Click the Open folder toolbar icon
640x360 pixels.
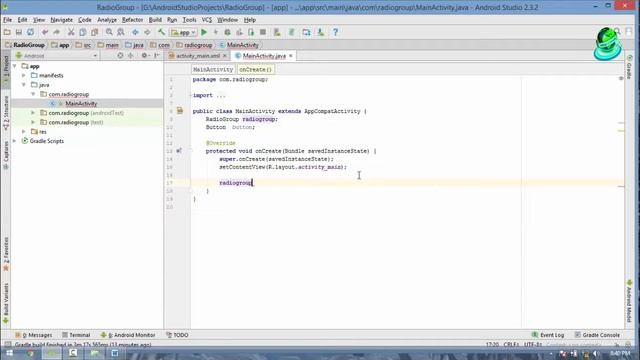coord(7,32)
